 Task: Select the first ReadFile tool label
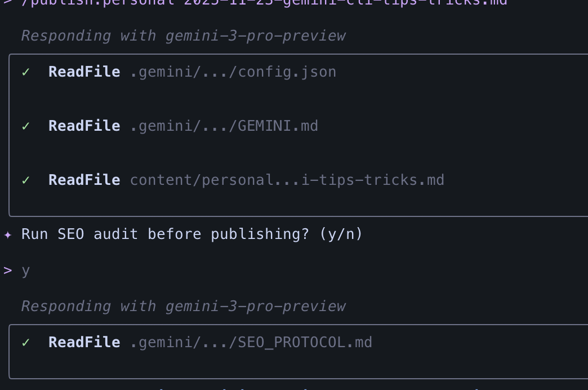pos(84,72)
